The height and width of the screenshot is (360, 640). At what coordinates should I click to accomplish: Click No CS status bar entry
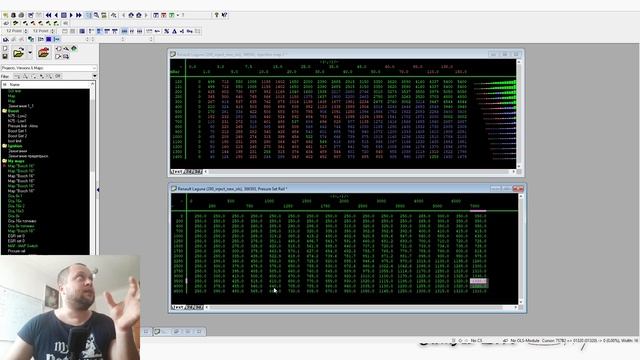point(476,340)
